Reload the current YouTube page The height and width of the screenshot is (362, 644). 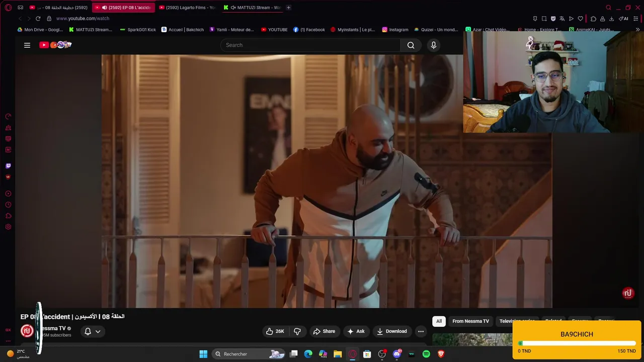[x=38, y=19]
